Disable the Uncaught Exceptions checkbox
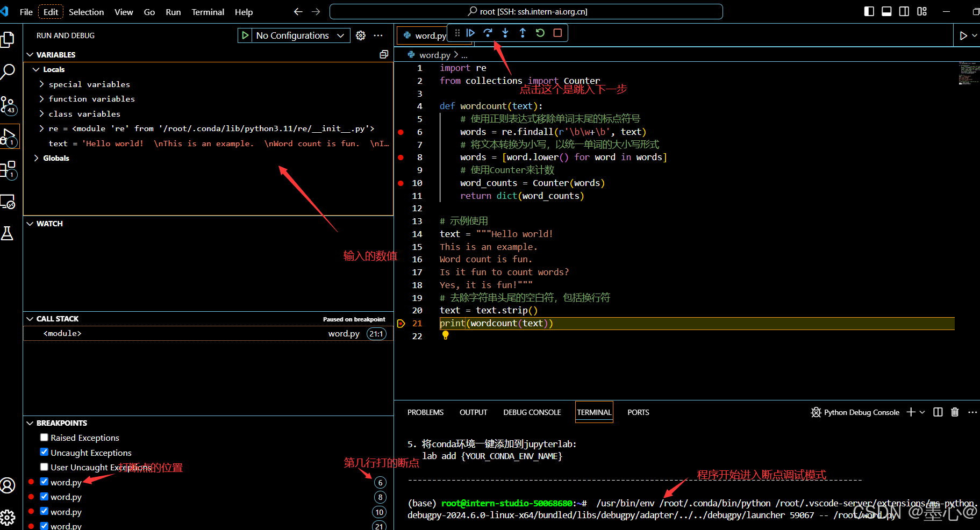Viewport: 980px width, 530px height. tap(44, 452)
